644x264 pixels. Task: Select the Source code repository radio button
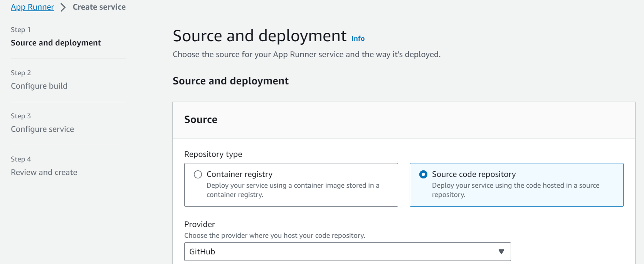[423, 175]
